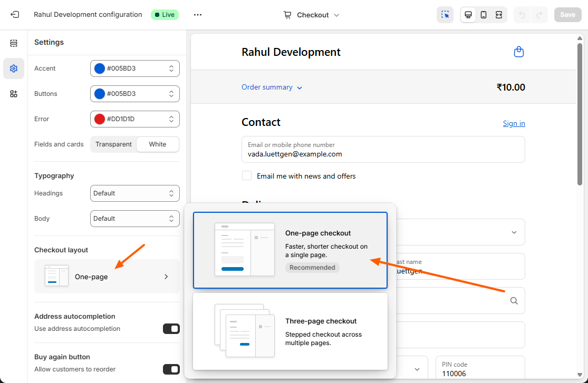Expand the Order summary section

[x=272, y=87]
